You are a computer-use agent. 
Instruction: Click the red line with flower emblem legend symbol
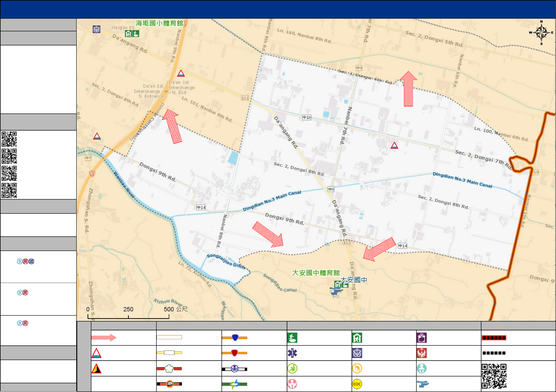tap(169, 369)
